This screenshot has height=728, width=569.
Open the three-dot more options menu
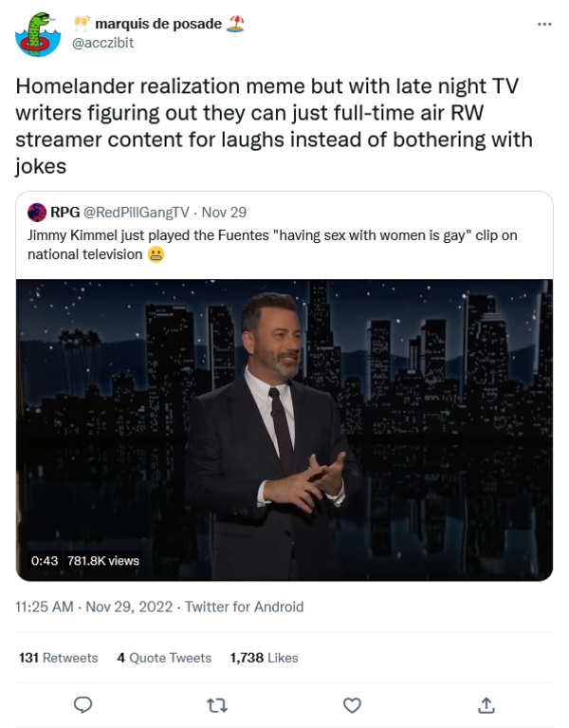point(543,24)
